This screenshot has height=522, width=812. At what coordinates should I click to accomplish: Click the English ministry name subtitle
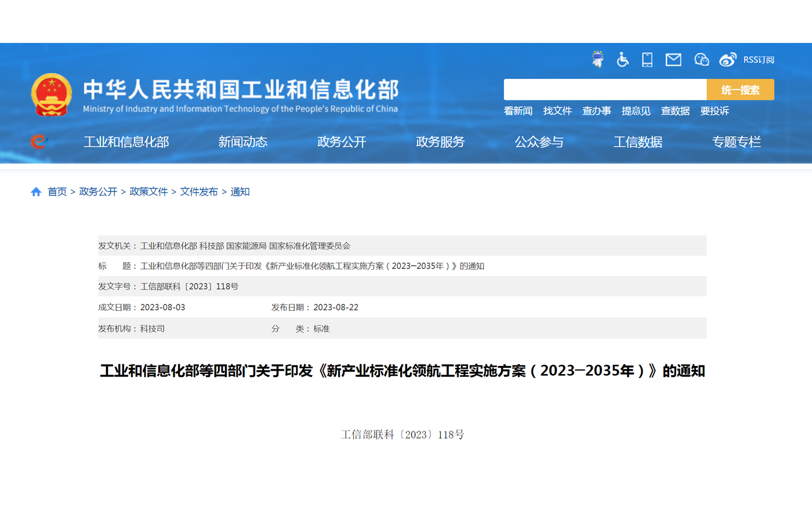click(x=240, y=108)
